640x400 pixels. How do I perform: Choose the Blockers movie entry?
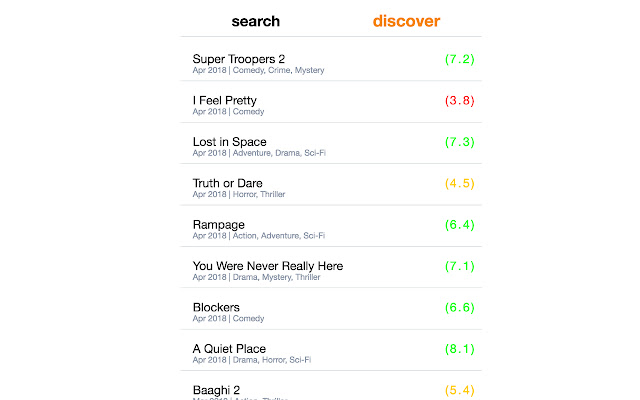215,307
